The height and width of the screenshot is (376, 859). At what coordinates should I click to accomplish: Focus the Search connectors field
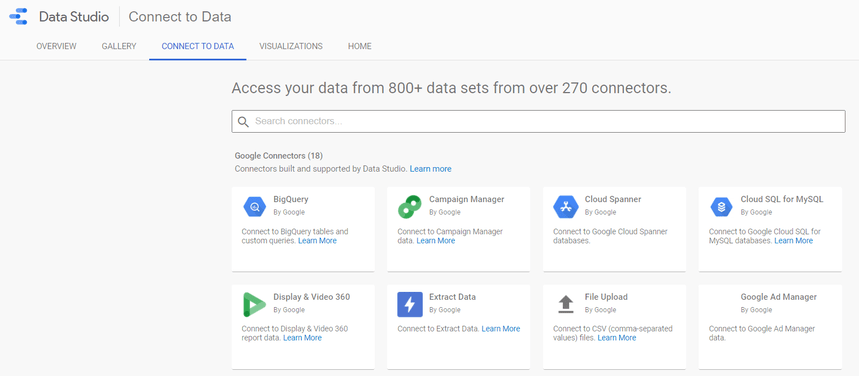point(539,122)
